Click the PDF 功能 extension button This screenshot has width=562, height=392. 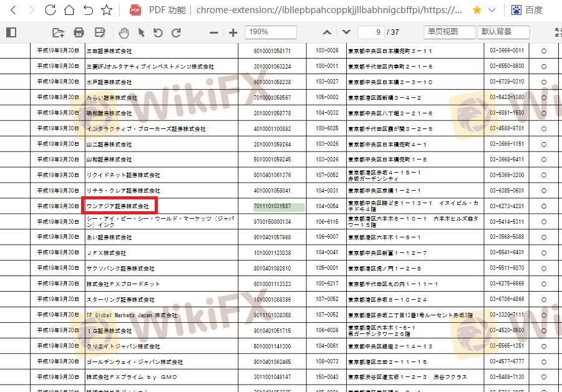pos(157,10)
